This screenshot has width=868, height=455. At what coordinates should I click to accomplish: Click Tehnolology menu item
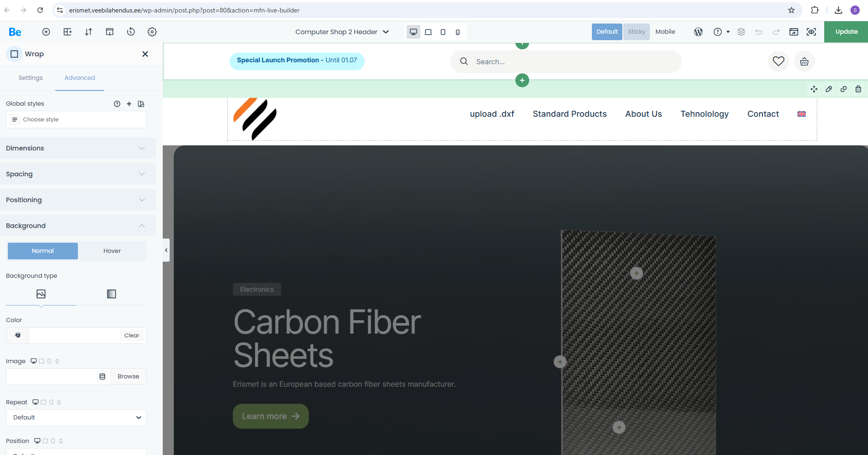coord(704,114)
